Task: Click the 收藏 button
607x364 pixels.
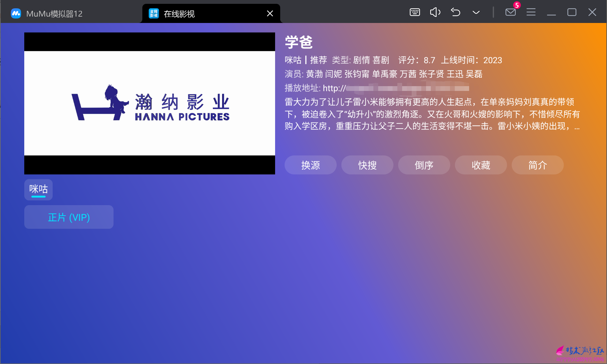Action: point(481,165)
